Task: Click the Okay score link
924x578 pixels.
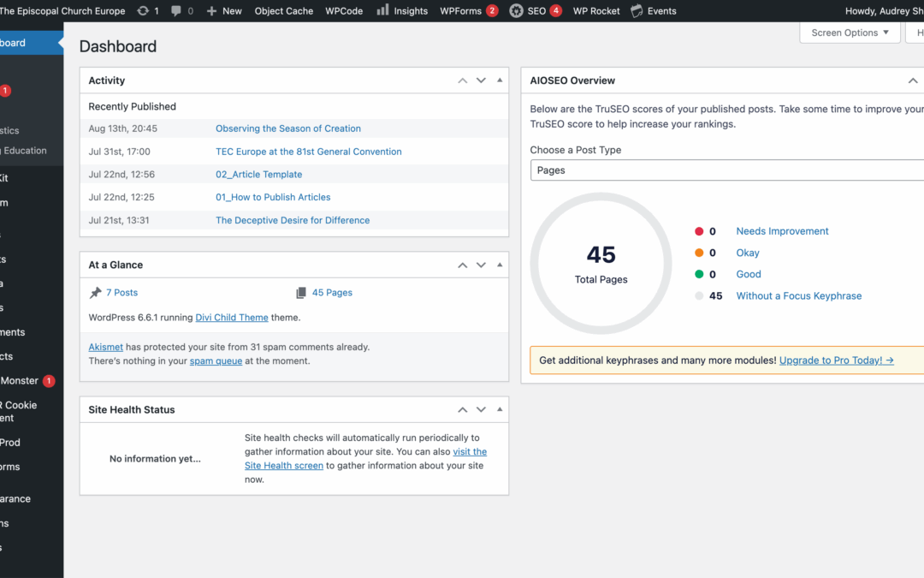Action: point(747,253)
